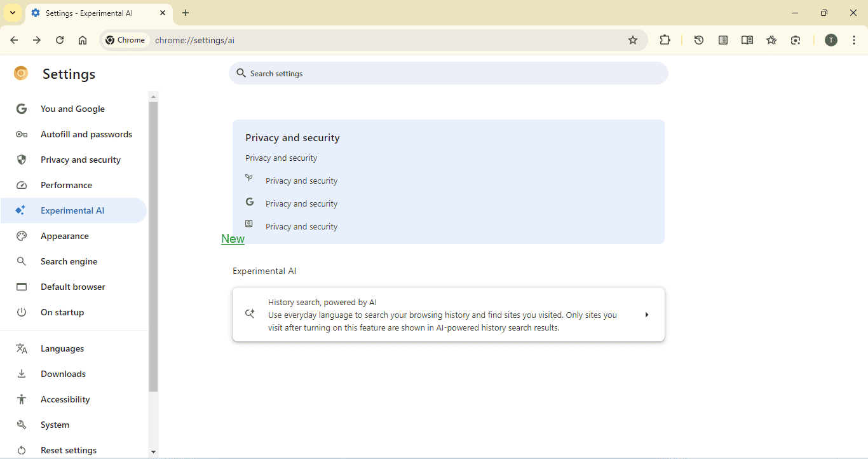Go to Privacy and security in sidebar
The height and width of the screenshot is (459, 868).
73,160
